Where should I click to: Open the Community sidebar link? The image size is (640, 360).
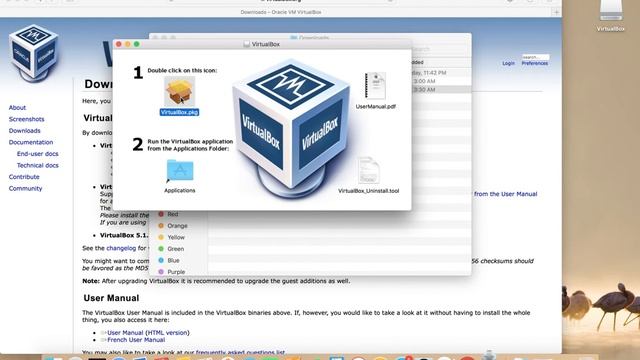click(x=25, y=189)
